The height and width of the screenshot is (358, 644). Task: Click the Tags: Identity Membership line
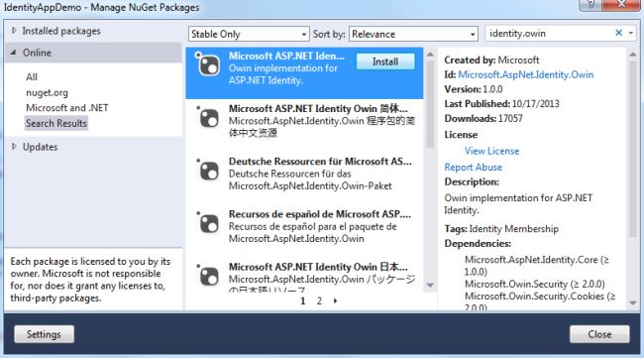click(x=501, y=229)
